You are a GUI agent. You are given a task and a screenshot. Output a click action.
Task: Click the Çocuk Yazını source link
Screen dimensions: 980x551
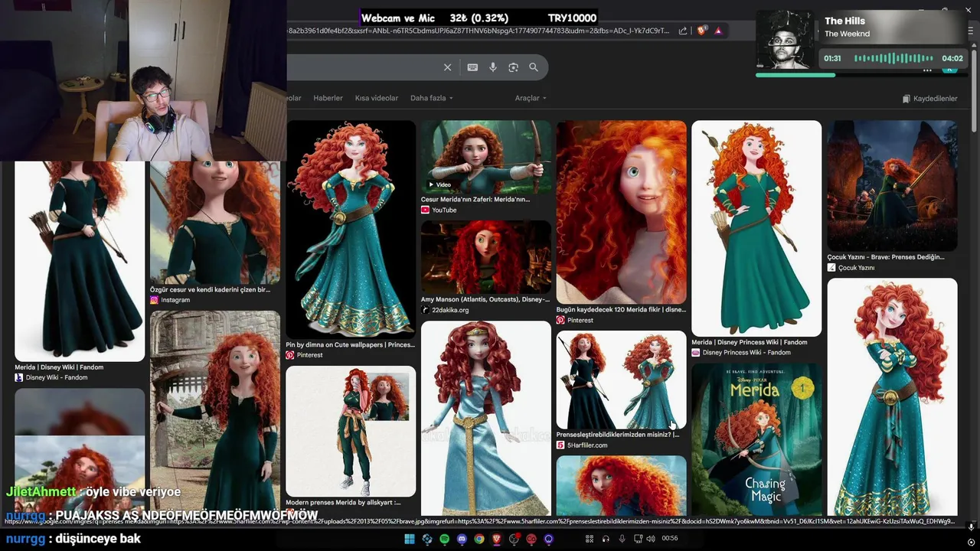[x=856, y=268]
